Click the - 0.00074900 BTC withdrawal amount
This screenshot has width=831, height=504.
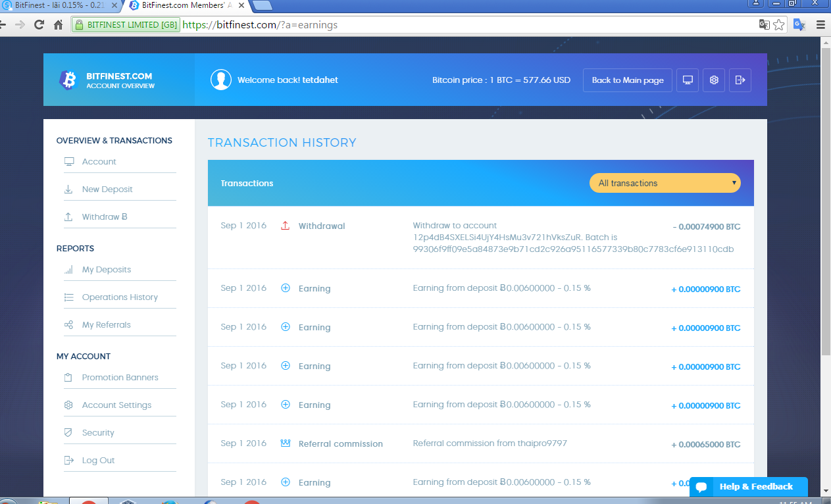coord(706,227)
